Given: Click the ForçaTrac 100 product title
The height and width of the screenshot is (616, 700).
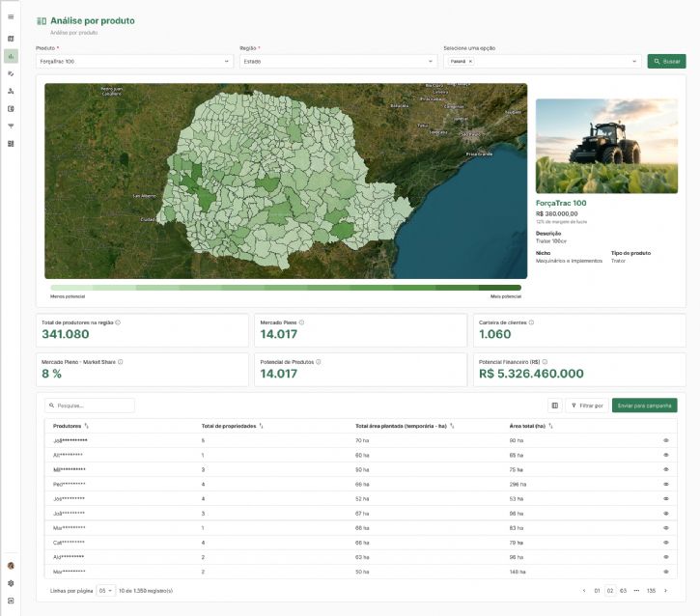Looking at the screenshot, I should click(561, 203).
